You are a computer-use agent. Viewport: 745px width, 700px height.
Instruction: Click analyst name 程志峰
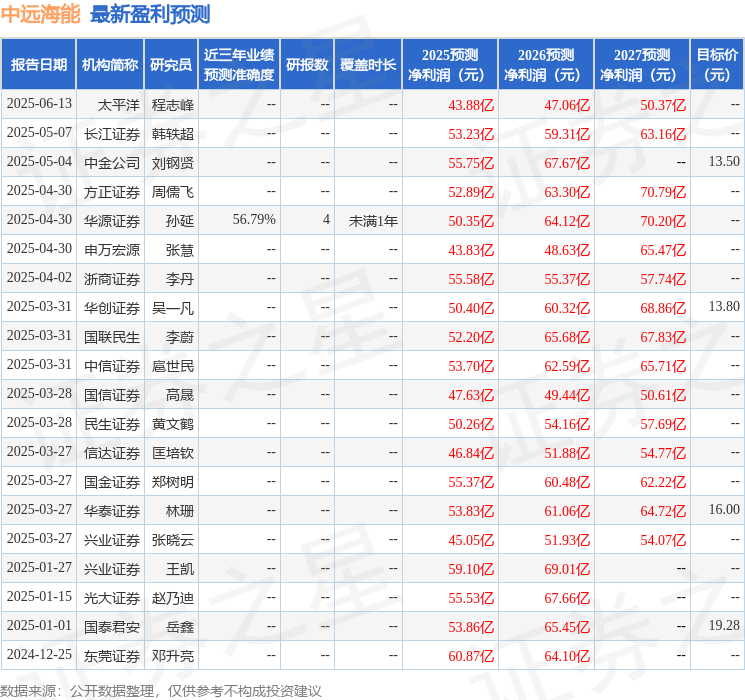click(172, 105)
